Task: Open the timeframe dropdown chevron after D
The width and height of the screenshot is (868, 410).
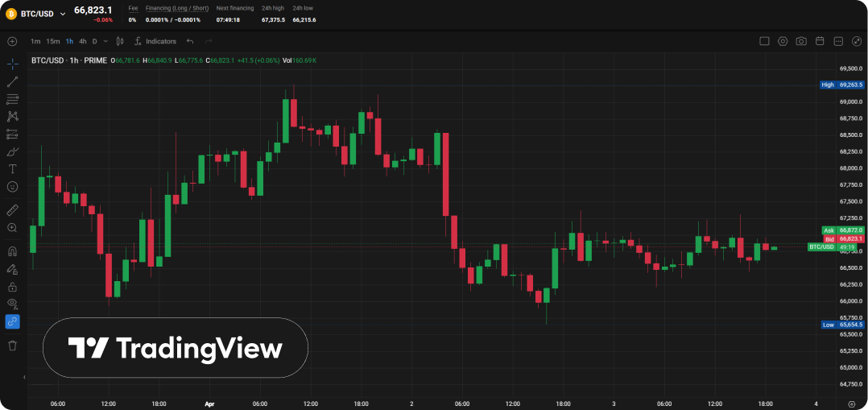Action: (x=105, y=41)
